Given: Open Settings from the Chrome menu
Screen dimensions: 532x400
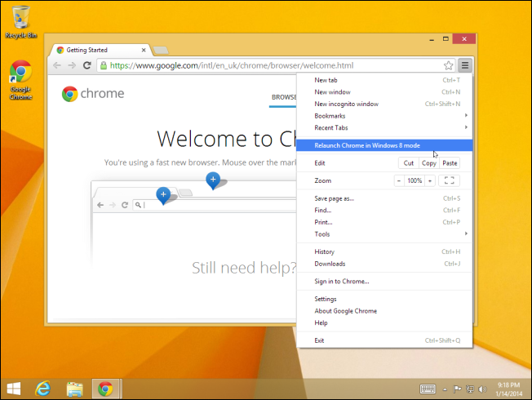Looking at the screenshot, I should pyautogui.click(x=326, y=299).
